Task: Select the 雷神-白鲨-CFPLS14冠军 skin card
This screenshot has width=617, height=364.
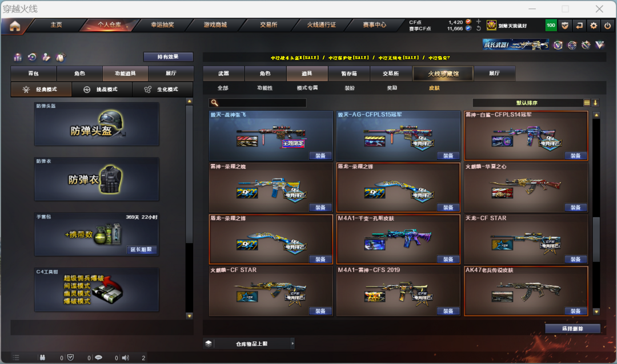Action: (x=526, y=136)
